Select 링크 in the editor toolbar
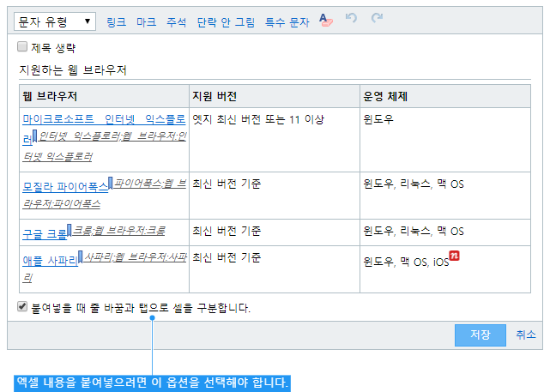 tap(116, 21)
